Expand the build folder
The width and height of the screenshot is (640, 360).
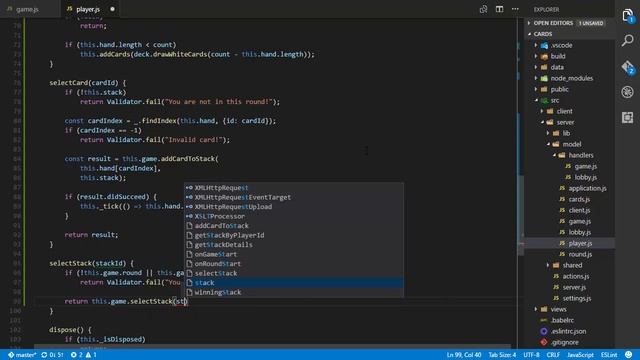tap(558, 56)
